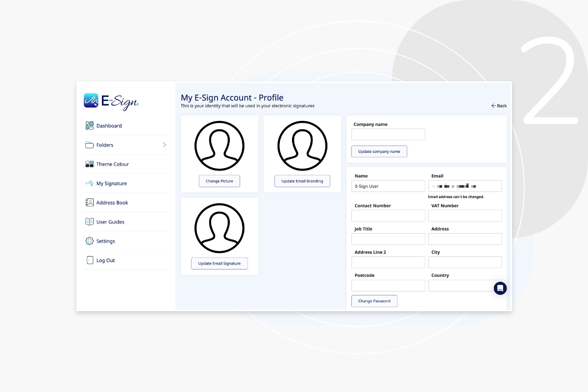Image resolution: width=588 pixels, height=392 pixels.
Task: Open User Guides page
Action: (x=125, y=221)
